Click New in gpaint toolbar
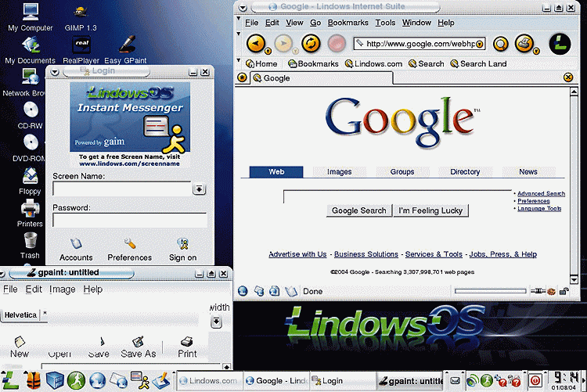The width and height of the screenshot is (587, 392). tap(20, 347)
